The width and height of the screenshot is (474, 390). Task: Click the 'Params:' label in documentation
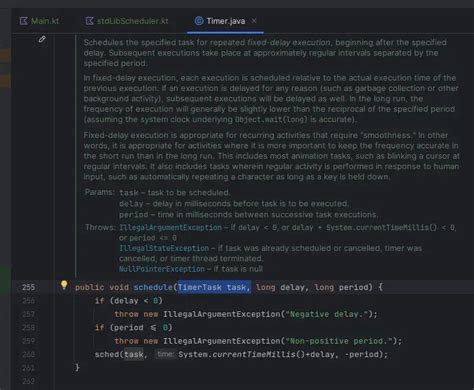coord(99,192)
